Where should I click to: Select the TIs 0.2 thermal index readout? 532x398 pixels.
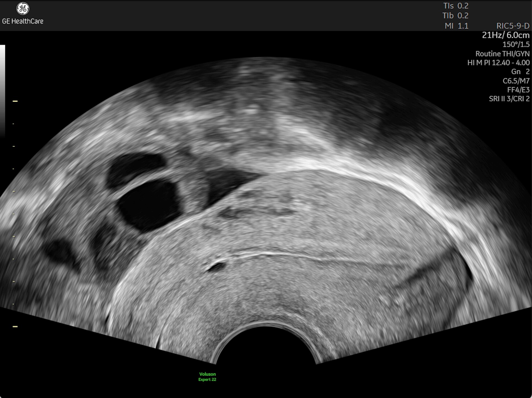[456, 6]
